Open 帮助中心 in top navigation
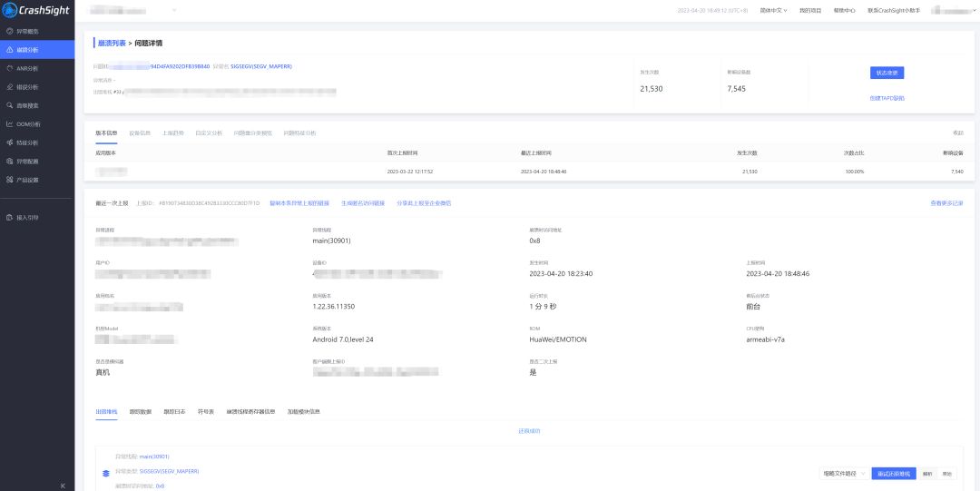 coord(845,11)
